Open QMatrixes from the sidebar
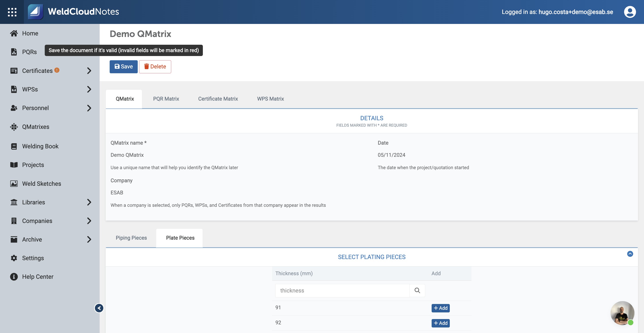 pyautogui.click(x=35, y=127)
